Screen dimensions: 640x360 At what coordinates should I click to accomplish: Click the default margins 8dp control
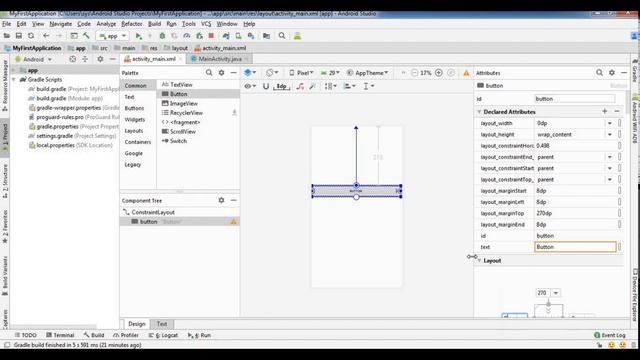click(282, 86)
